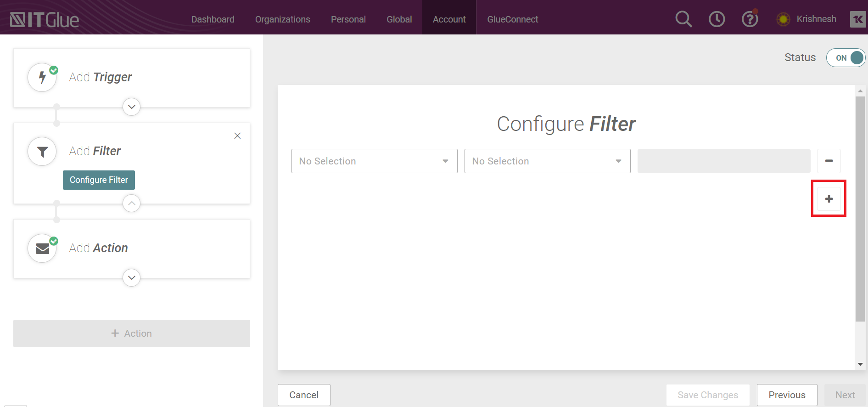The image size is (868, 407).
Task: Select the lightning bolt trigger icon
Action: (42, 77)
